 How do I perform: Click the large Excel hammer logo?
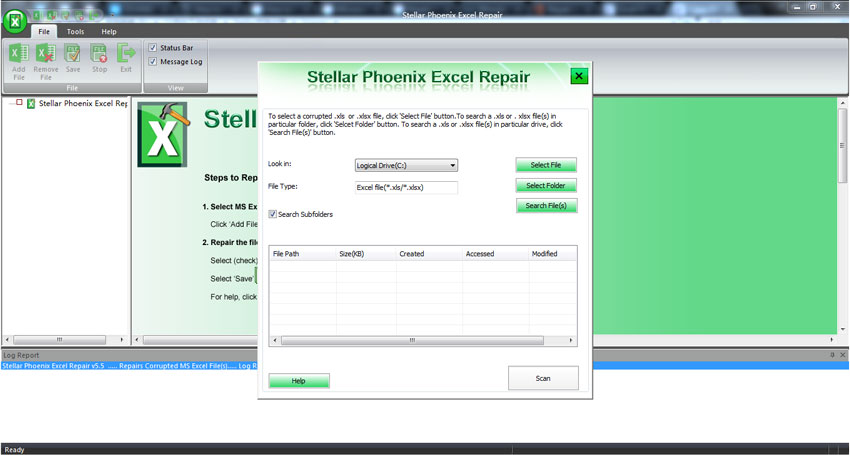tap(163, 134)
